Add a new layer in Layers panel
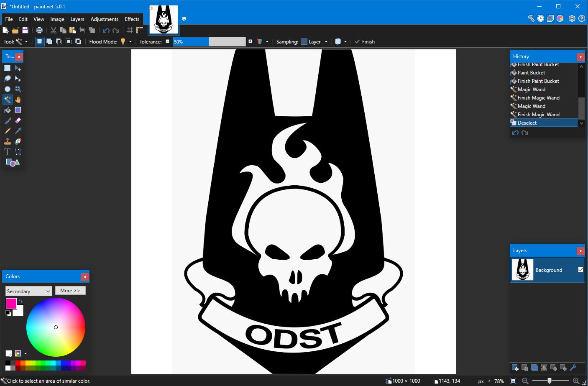 point(515,368)
